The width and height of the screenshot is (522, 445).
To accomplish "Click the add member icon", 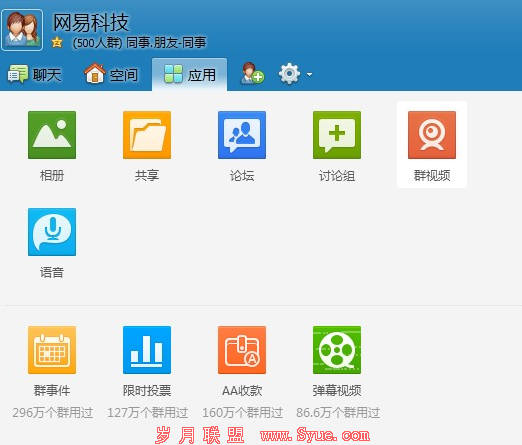I will [252, 73].
